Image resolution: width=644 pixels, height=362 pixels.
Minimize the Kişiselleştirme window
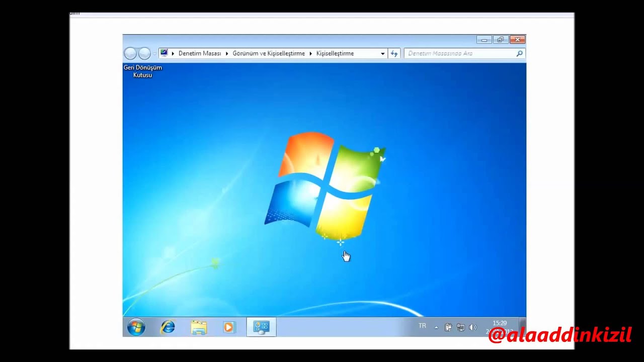pos(484,39)
